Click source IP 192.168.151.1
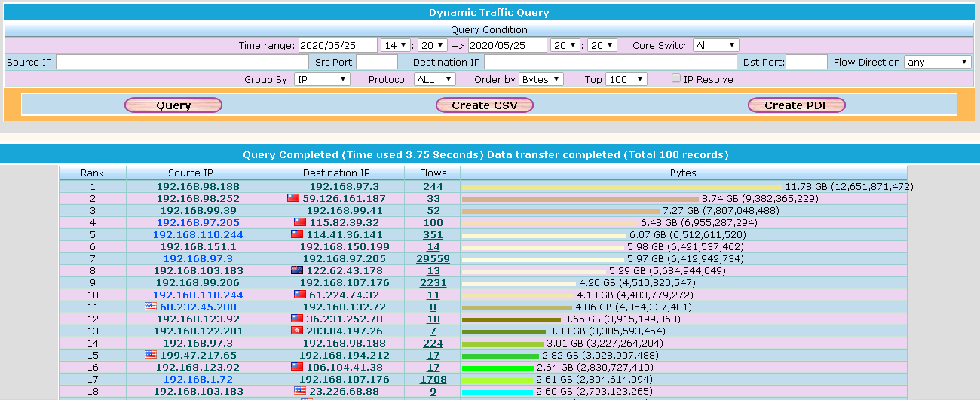Viewport: 980px width, 400px height. pos(198,246)
